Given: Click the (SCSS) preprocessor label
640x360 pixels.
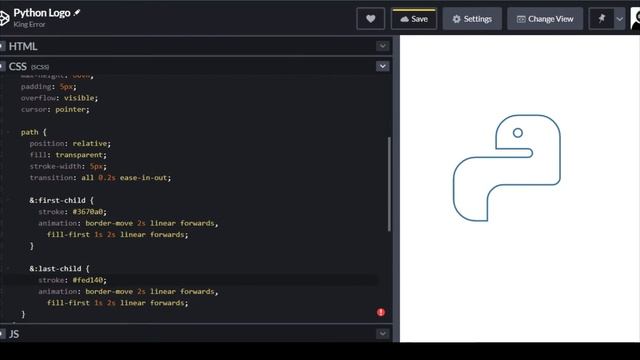Looking at the screenshot, I should [x=40, y=67].
